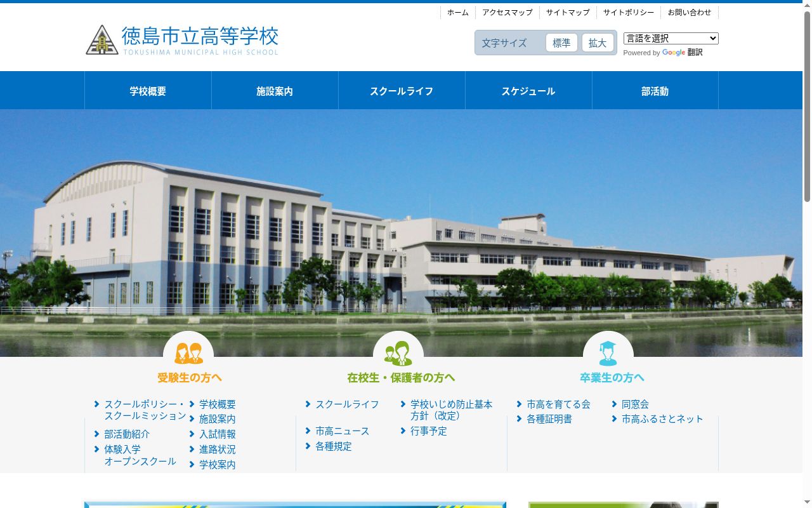The width and height of the screenshot is (812, 508).
Task: Open スケジュール navigation menu item
Action: tap(528, 91)
